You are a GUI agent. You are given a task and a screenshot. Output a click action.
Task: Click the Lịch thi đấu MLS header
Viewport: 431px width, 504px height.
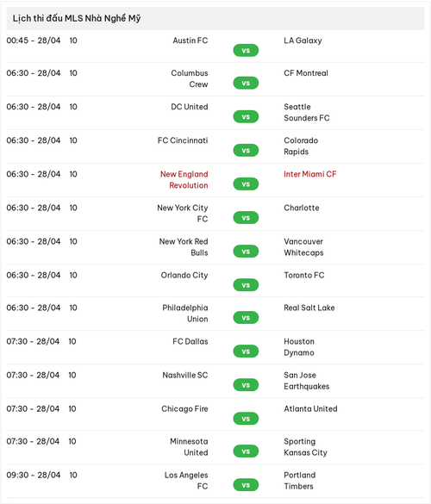tap(77, 18)
